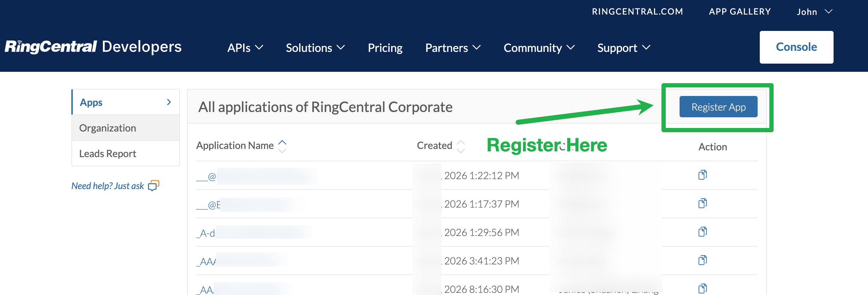Click the Console button
The image size is (868, 295).
click(796, 47)
